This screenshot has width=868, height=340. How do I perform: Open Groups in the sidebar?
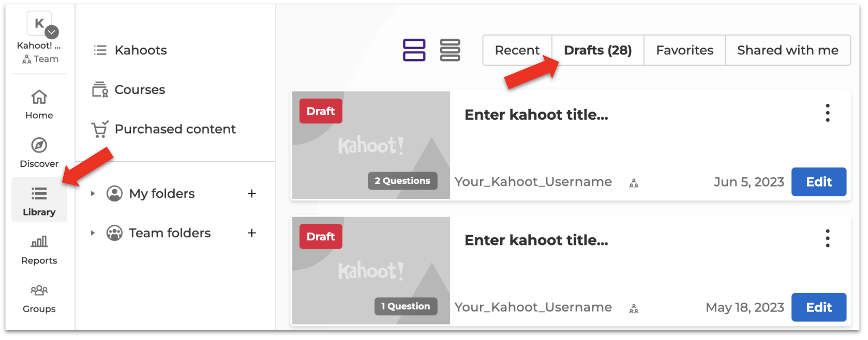(x=39, y=299)
